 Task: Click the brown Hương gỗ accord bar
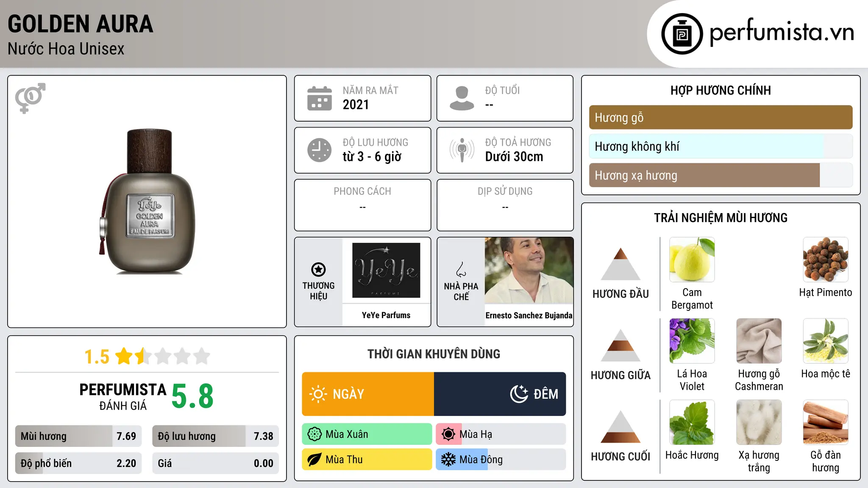(x=721, y=117)
